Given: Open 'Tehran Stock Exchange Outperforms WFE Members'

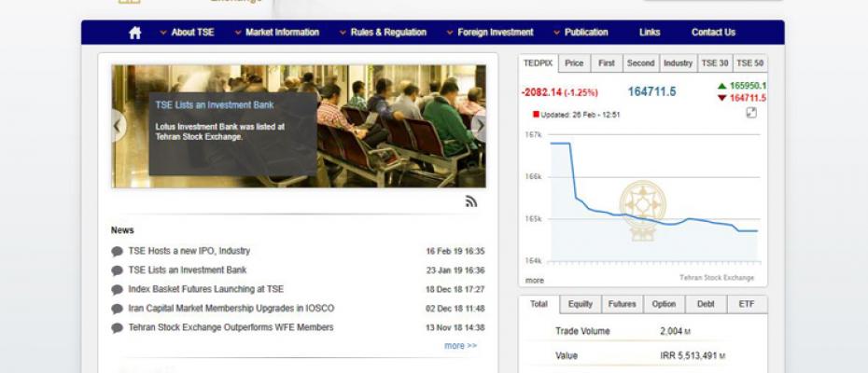Looking at the screenshot, I should (231, 327).
